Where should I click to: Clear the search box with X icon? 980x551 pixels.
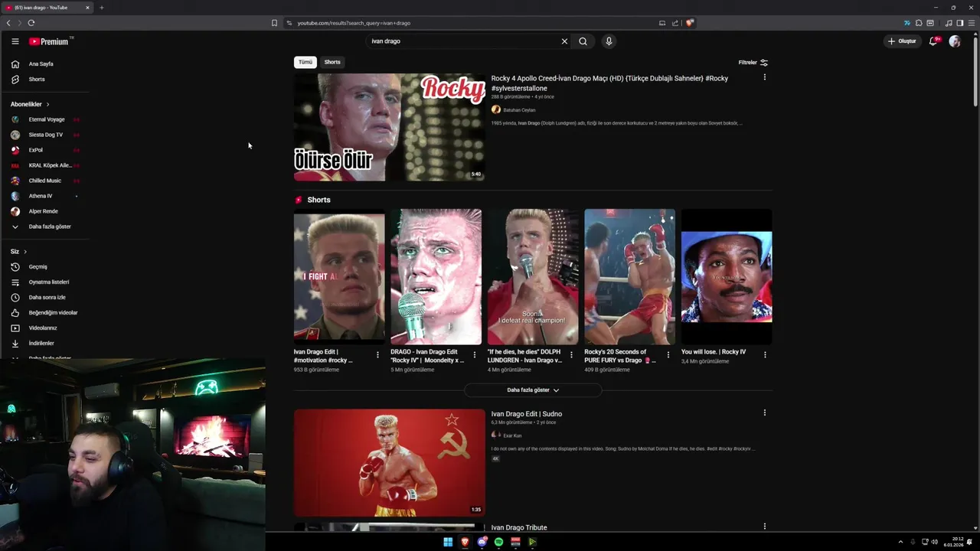(x=564, y=41)
